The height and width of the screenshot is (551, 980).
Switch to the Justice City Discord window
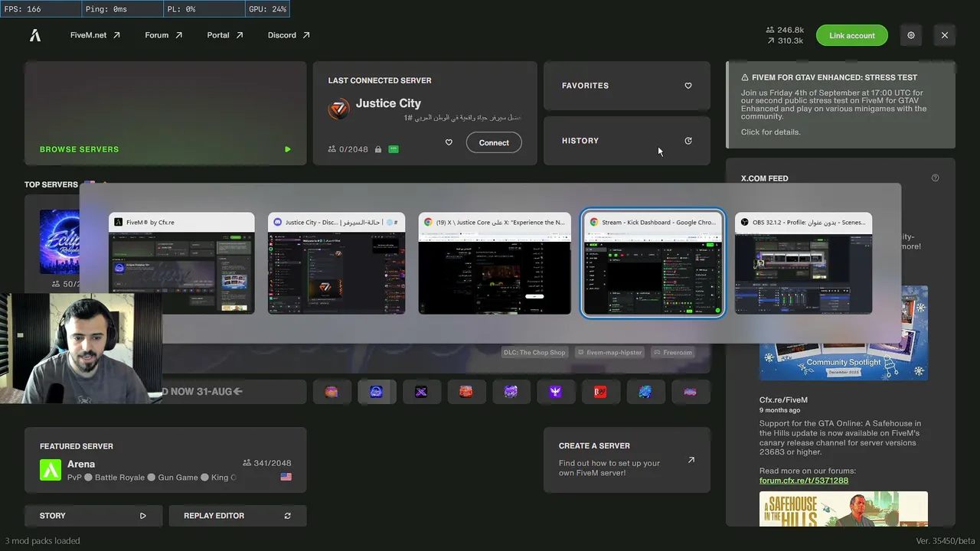tap(336, 263)
